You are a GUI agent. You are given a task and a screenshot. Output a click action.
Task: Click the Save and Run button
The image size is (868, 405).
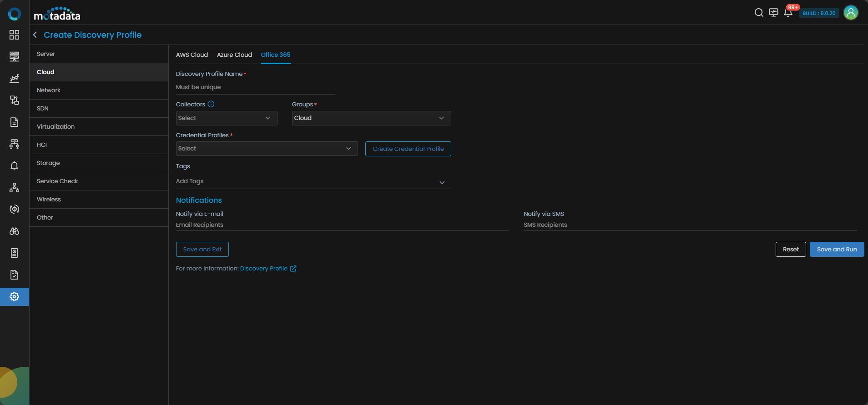[837, 249]
